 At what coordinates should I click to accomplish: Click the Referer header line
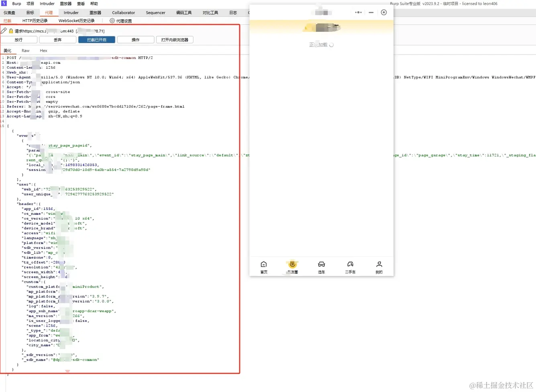(96, 107)
